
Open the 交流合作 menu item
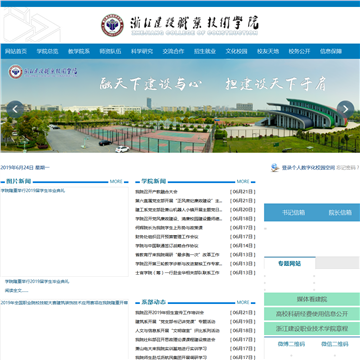[x=173, y=51]
